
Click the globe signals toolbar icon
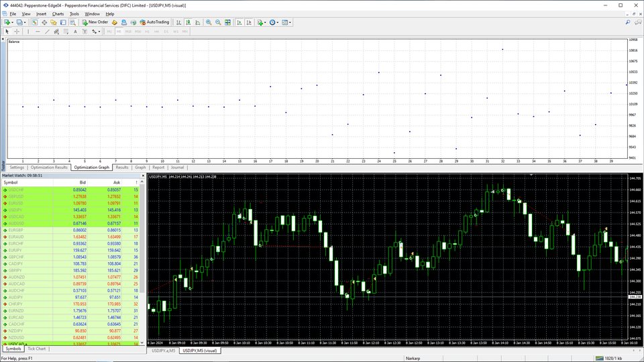[133, 22]
